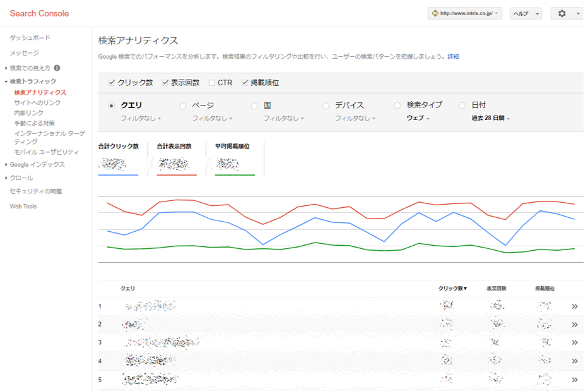Viewport: 588px width, 391px height.
Task: Open the クエリ フィルタなし dropdown
Action: [x=141, y=118]
